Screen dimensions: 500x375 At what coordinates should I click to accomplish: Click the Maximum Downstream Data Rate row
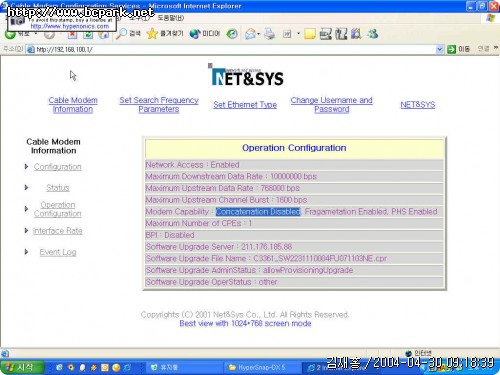tap(294, 176)
